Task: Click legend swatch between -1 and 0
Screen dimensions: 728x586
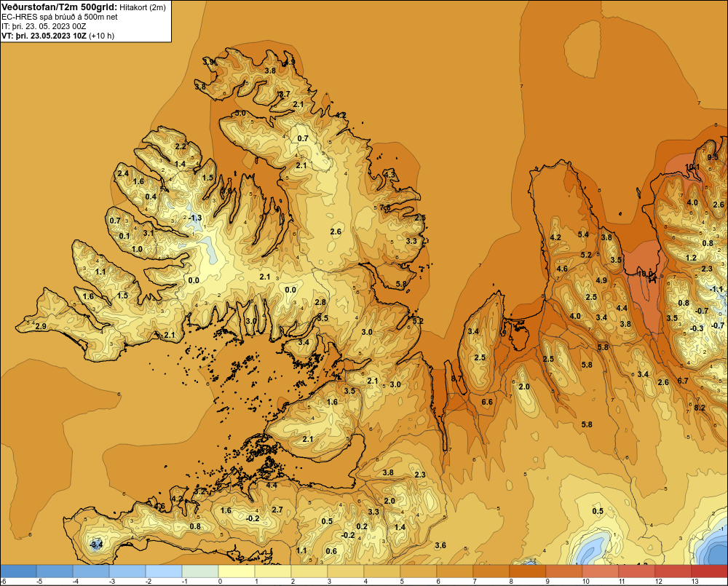Action: [200, 571]
